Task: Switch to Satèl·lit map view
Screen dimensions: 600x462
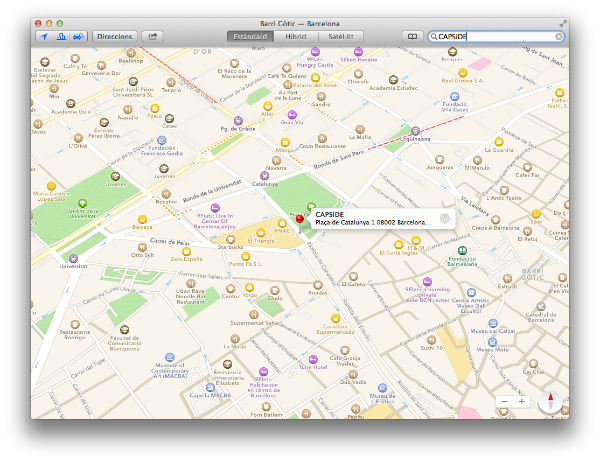Action: tap(341, 36)
